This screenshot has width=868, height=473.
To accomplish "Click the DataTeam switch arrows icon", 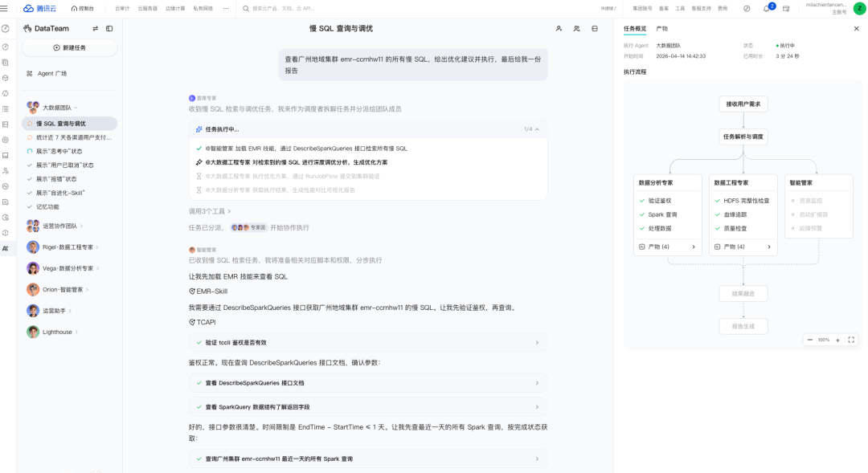I will coord(95,28).
